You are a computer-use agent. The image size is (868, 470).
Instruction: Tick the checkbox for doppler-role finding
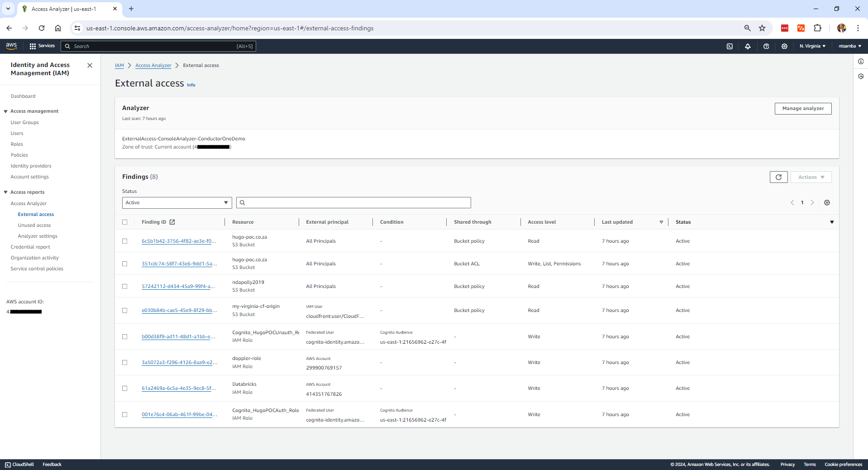click(x=125, y=363)
